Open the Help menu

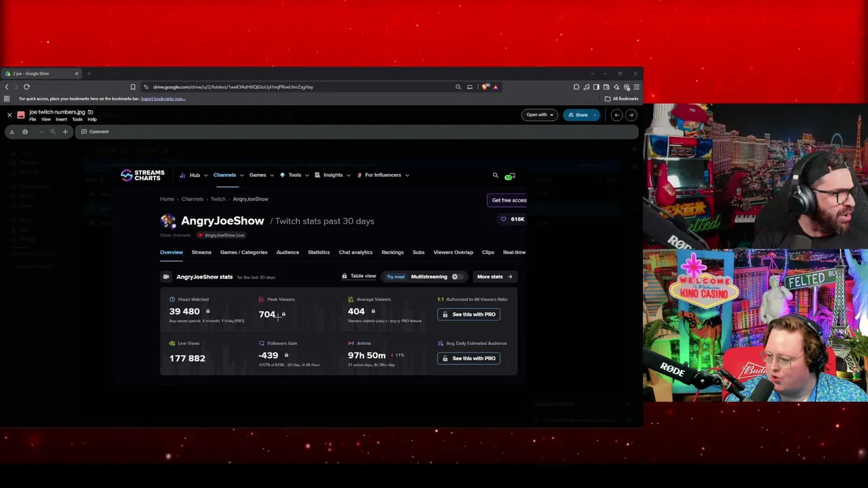point(92,119)
